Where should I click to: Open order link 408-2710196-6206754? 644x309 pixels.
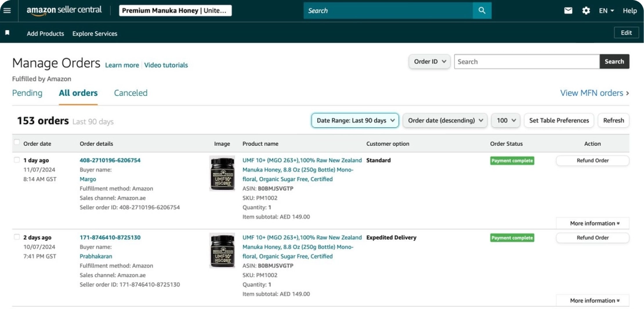110,160
